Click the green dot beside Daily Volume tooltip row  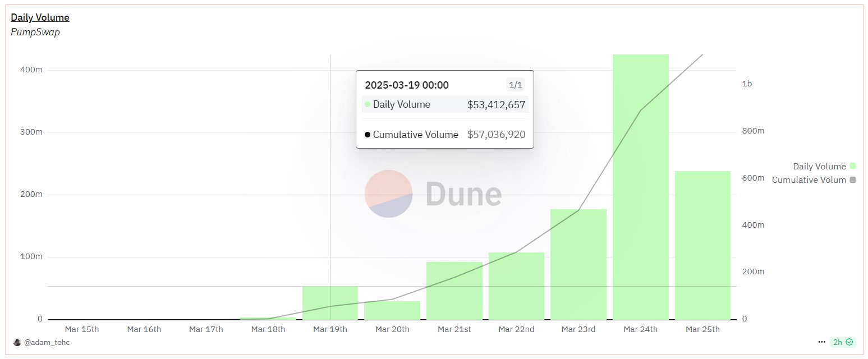368,104
